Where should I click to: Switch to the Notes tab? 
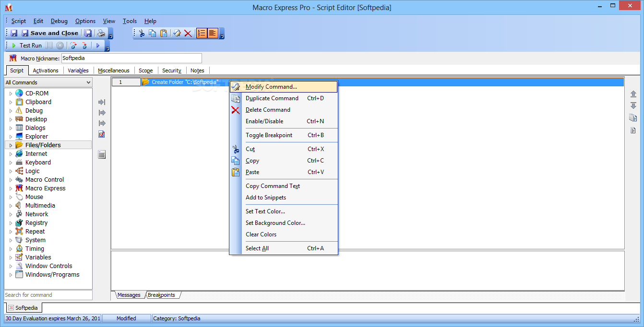coord(197,70)
